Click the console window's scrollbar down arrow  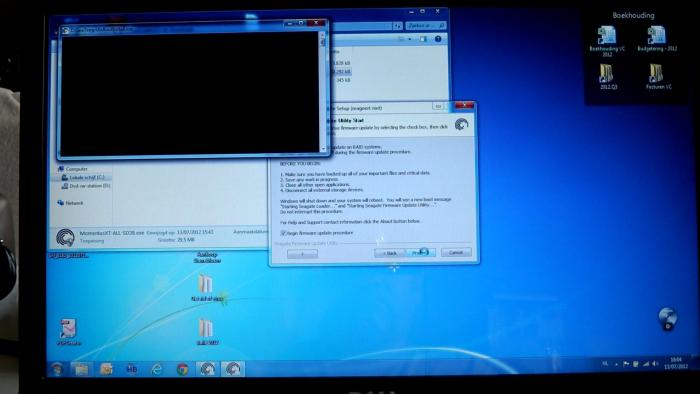tap(323, 149)
